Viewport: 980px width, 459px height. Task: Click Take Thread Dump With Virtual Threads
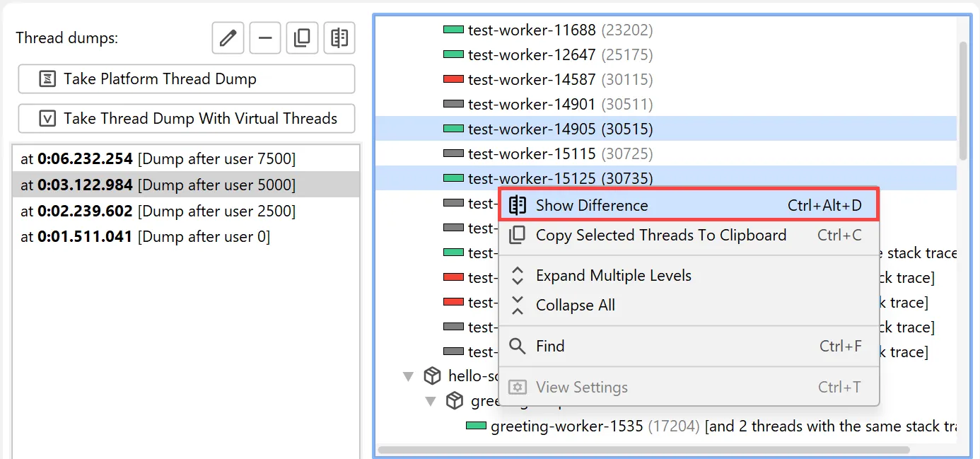(x=187, y=118)
